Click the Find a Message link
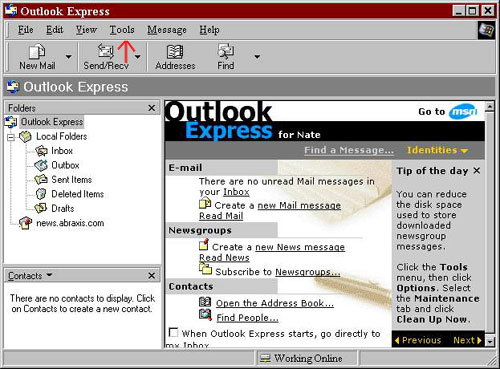 point(349,150)
